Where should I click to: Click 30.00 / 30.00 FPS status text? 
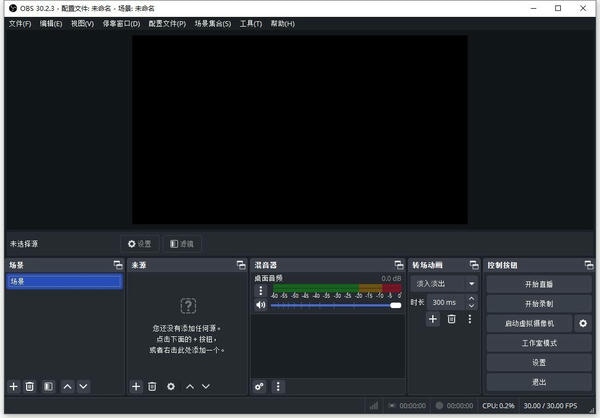550,405
